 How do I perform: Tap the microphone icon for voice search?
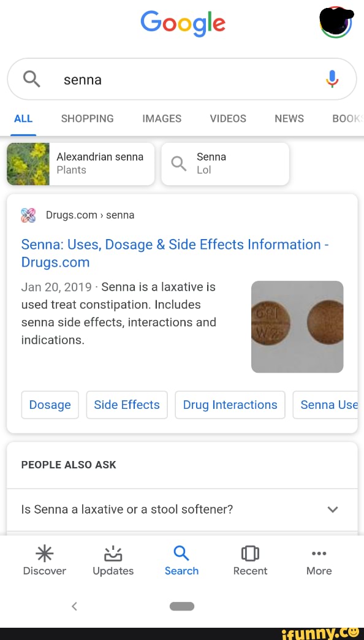[x=332, y=78]
